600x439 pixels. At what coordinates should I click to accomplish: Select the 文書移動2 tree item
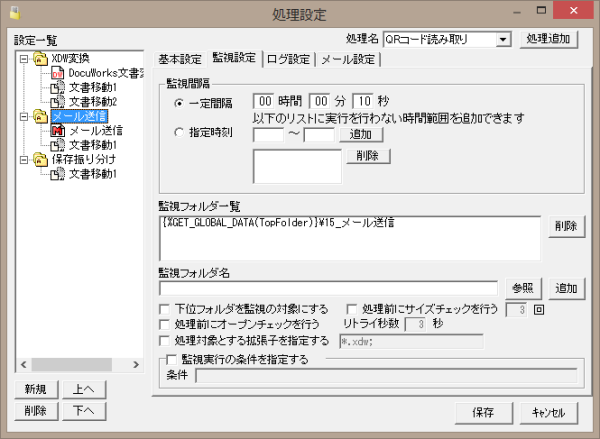coord(93,102)
